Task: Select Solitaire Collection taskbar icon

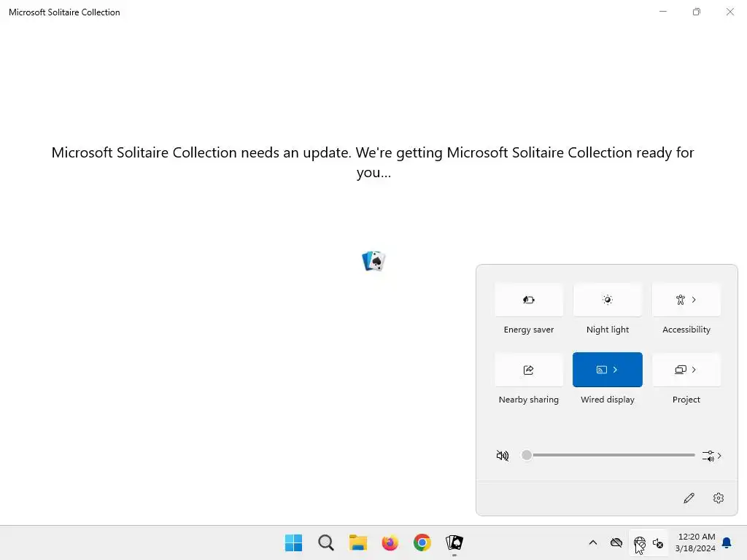Action: coord(454,542)
